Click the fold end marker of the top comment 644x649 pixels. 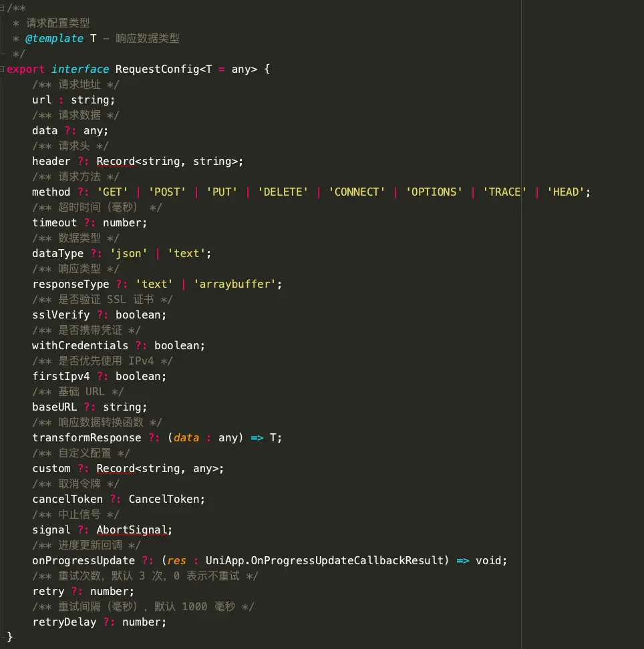[3, 52]
